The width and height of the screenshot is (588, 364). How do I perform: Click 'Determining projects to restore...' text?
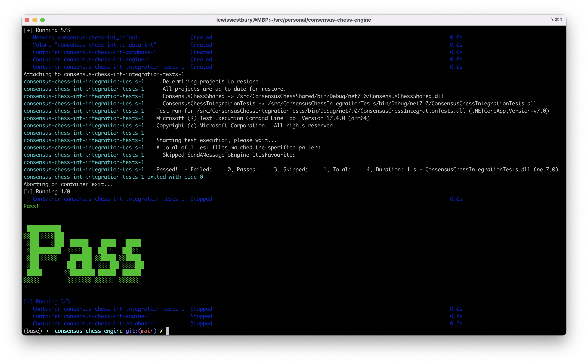click(215, 82)
